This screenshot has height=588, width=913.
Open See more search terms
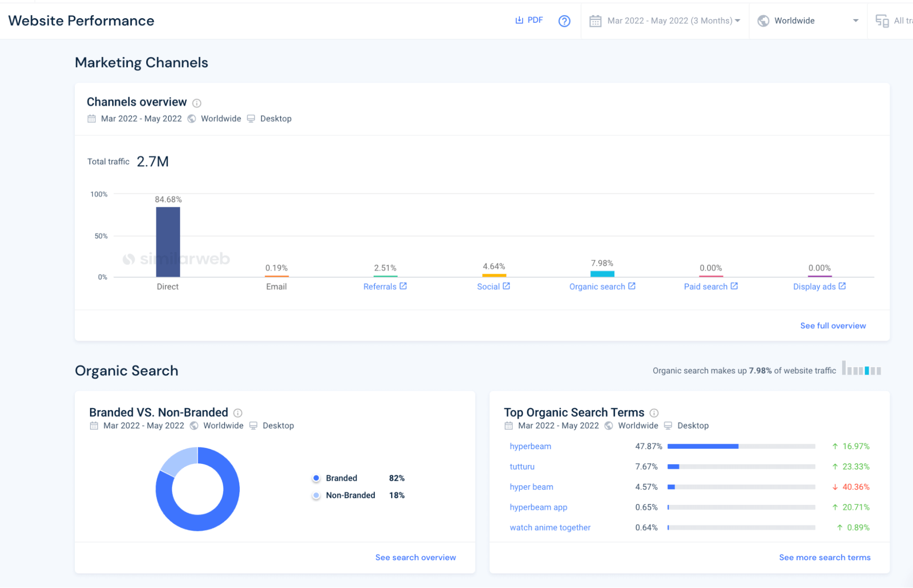tap(824, 557)
